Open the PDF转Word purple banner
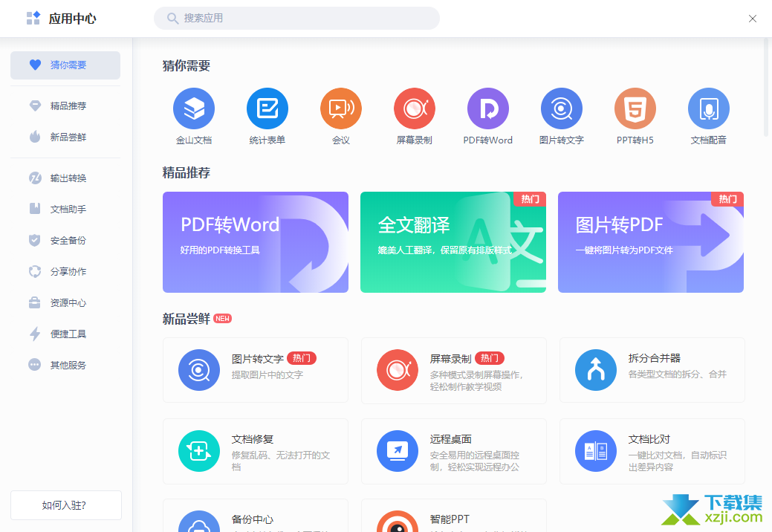The image size is (772, 532). click(x=256, y=242)
